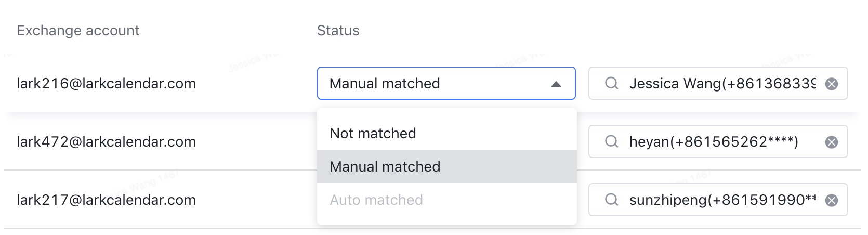Choose Manual matched from the dropdown list

click(x=447, y=166)
